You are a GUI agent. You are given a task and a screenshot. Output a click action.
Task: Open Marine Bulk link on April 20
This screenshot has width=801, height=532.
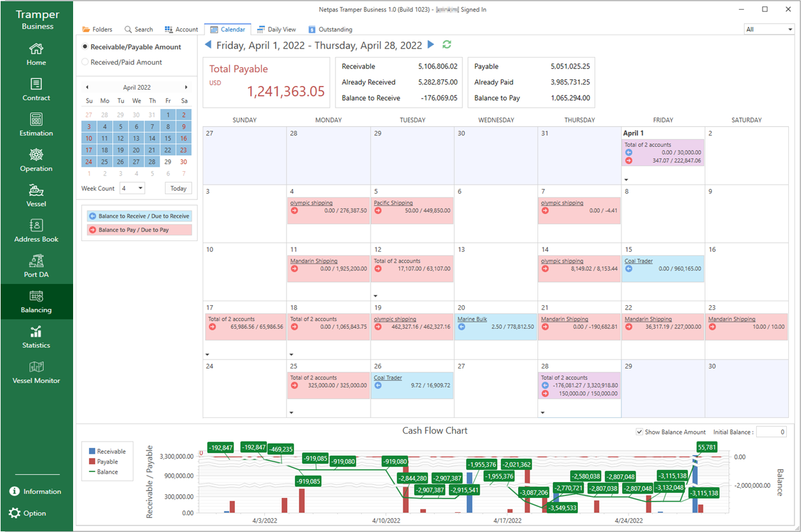(472, 319)
